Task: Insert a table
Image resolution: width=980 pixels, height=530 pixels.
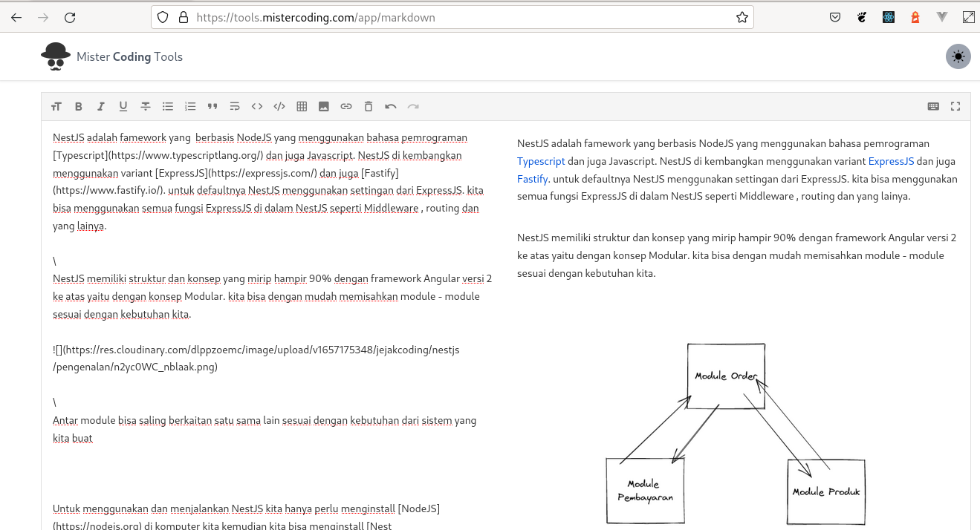Action: [x=302, y=106]
